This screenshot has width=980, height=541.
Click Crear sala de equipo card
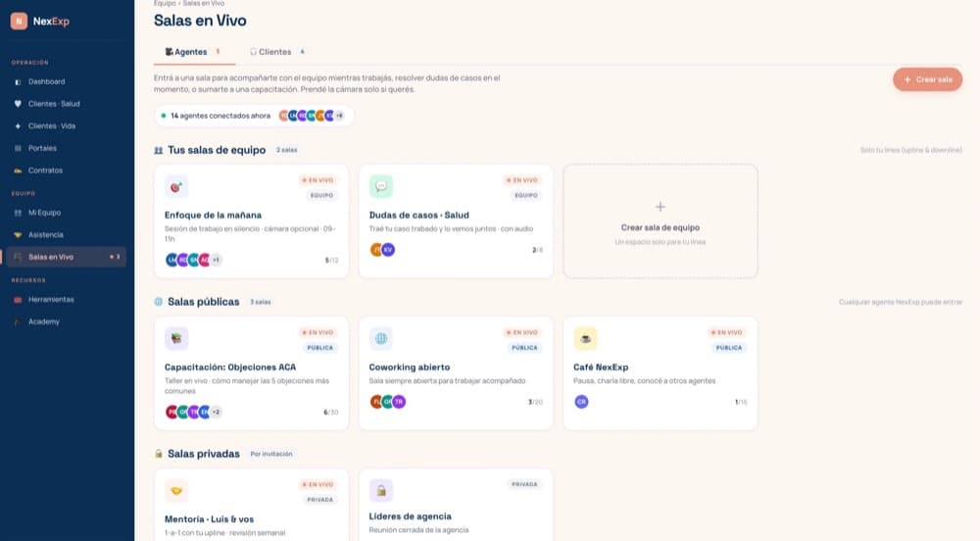pyautogui.click(x=661, y=221)
